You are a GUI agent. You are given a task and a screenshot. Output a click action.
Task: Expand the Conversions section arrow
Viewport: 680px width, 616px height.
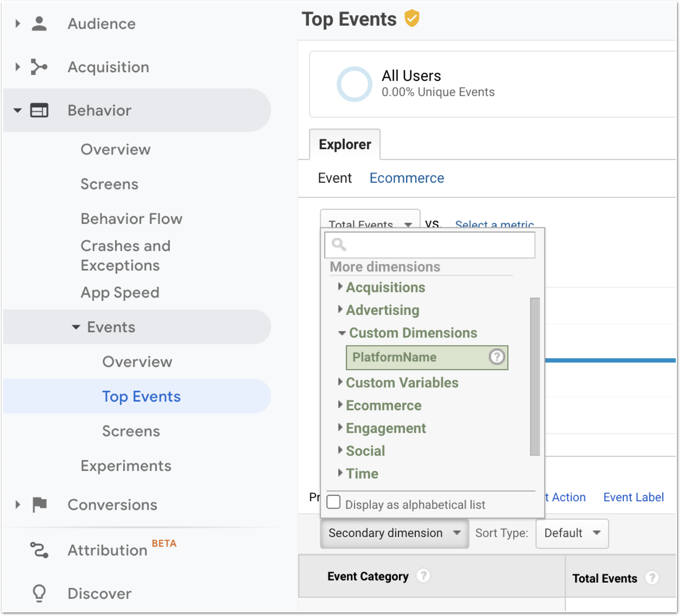coord(17,505)
